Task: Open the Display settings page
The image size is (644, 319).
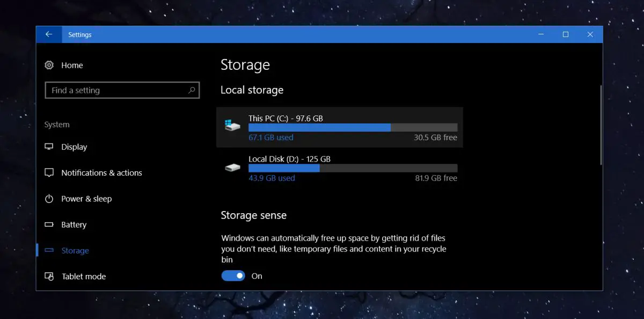Action: [x=74, y=147]
